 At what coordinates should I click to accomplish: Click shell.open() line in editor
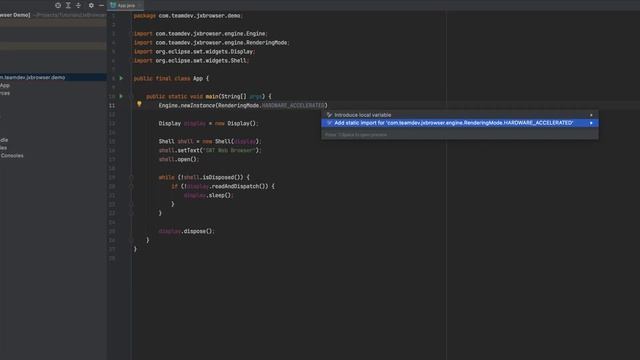179,159
